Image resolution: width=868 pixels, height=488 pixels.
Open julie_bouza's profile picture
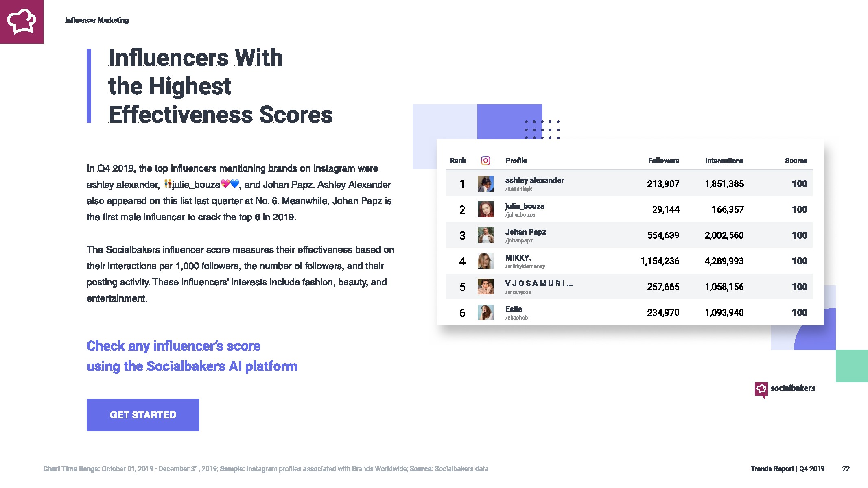pyautogui.click(x=485, y=209)
